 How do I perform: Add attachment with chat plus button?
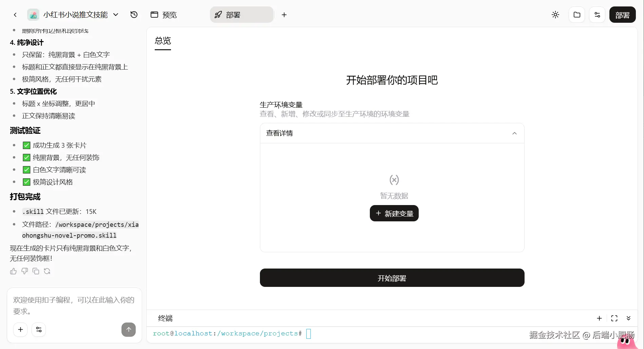pyautogui.click(x=20, y=329)
